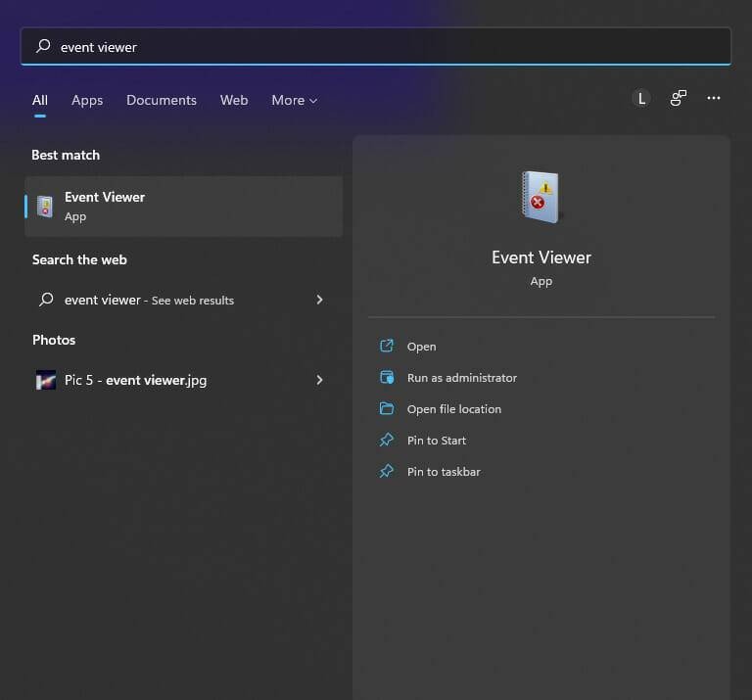Select the Web filter tab
Image resolution: width=752 pixels, height=700 pixels.
pos(234,100)
